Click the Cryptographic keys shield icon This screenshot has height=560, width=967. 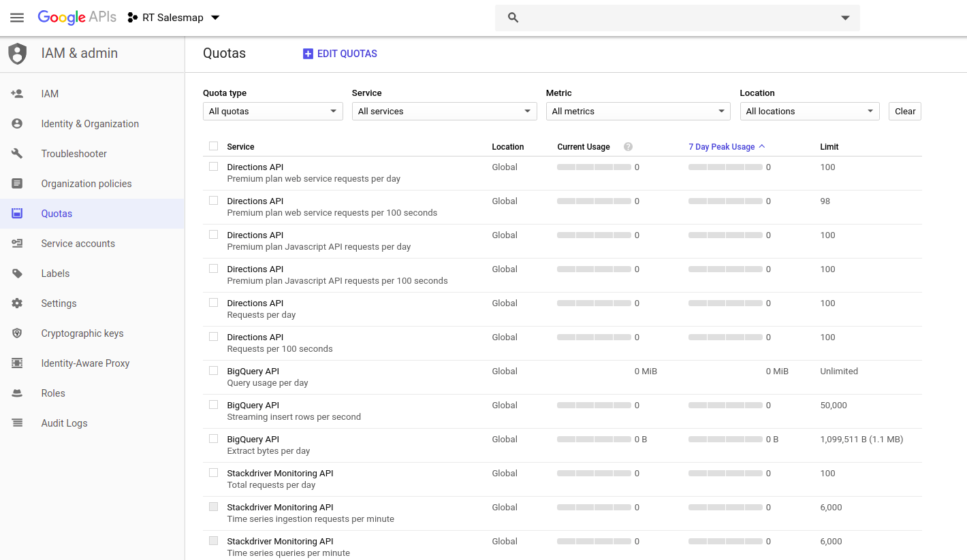[x=17, y=333]
